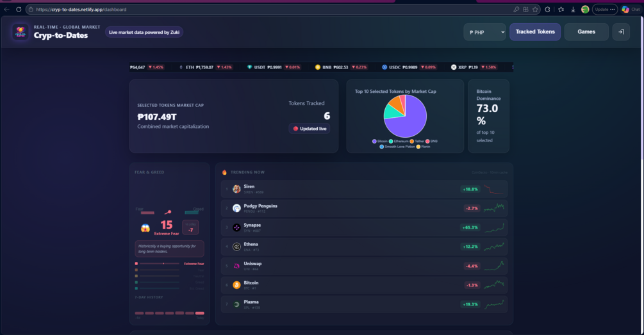Open the Siren trending row
The image size is (644, 335).
pyautogui.click(x=365, y=189)
